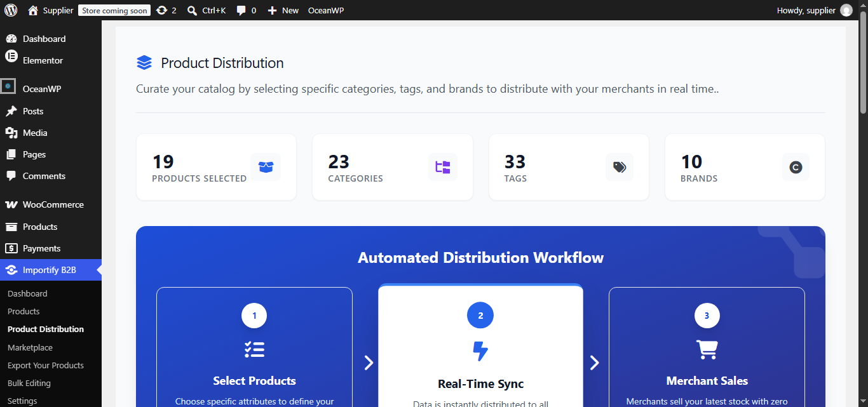Click the Automated Distribution Workflow heading

click(x=480, y=258)
